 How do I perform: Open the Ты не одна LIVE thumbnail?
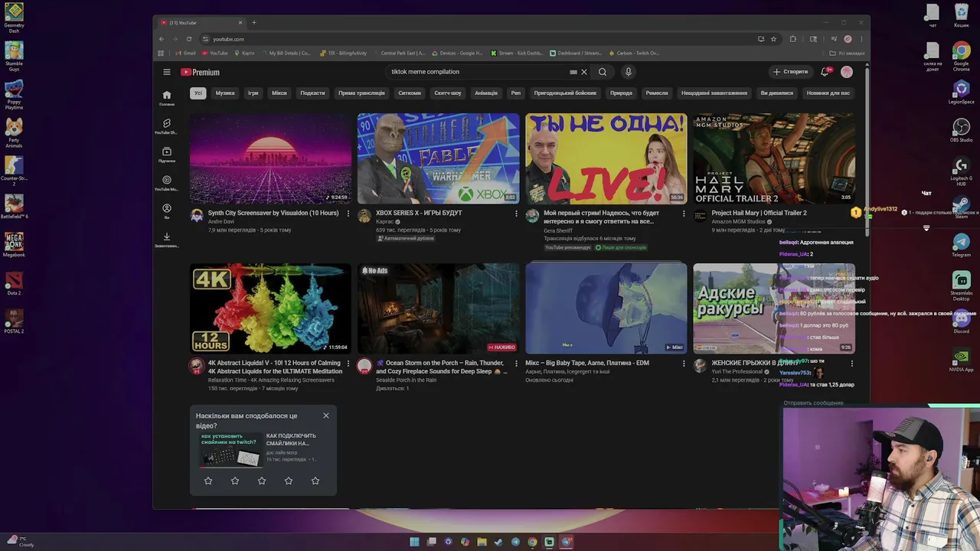coord(606,158)
